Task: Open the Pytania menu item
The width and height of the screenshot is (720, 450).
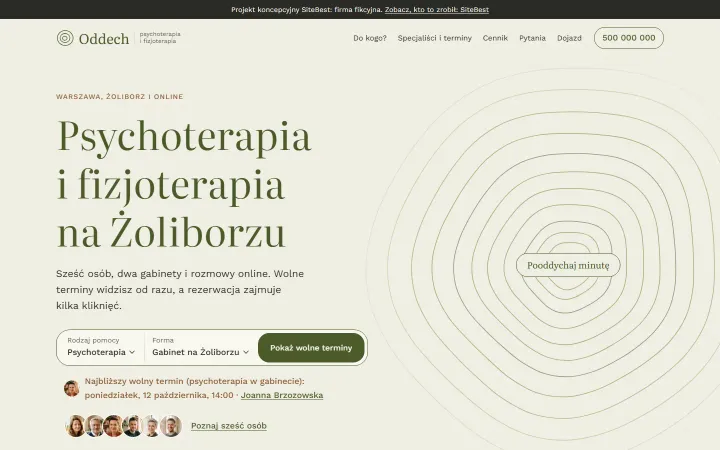Action: click(x=532, y=38)
